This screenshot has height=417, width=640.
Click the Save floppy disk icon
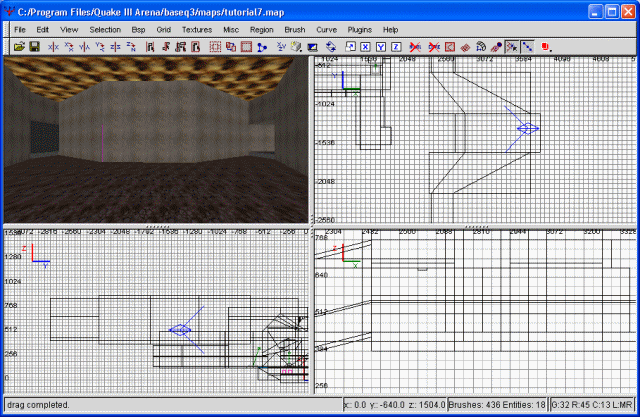pos(35,47)
